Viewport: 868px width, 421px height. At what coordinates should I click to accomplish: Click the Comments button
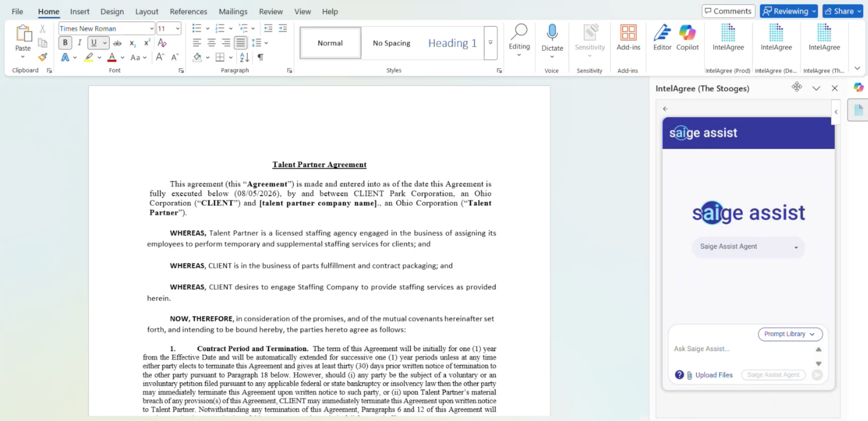click(728, 11)
